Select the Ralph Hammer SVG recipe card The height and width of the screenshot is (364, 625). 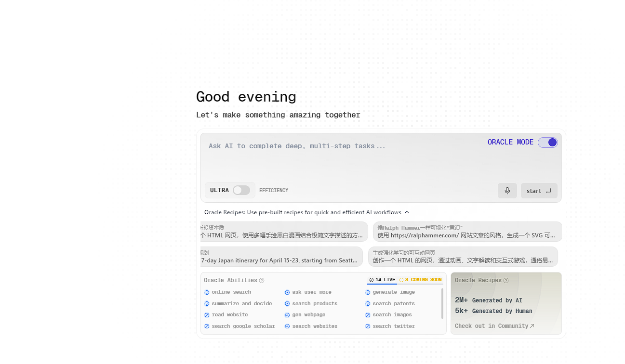466,232
